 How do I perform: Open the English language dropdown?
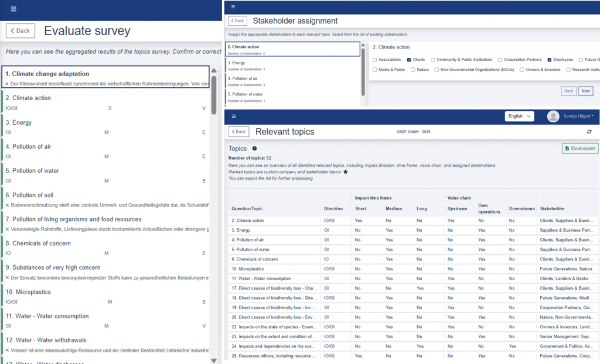pos(519,116)
